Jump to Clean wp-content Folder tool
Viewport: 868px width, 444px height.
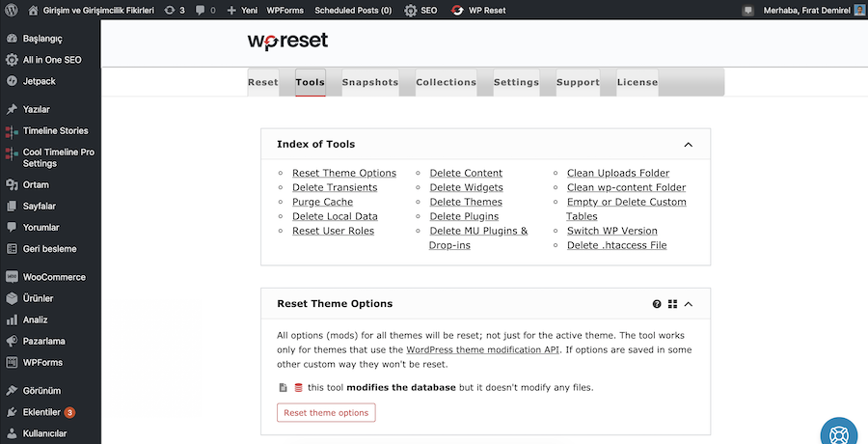pyautogui.click(x=626, y=187)
